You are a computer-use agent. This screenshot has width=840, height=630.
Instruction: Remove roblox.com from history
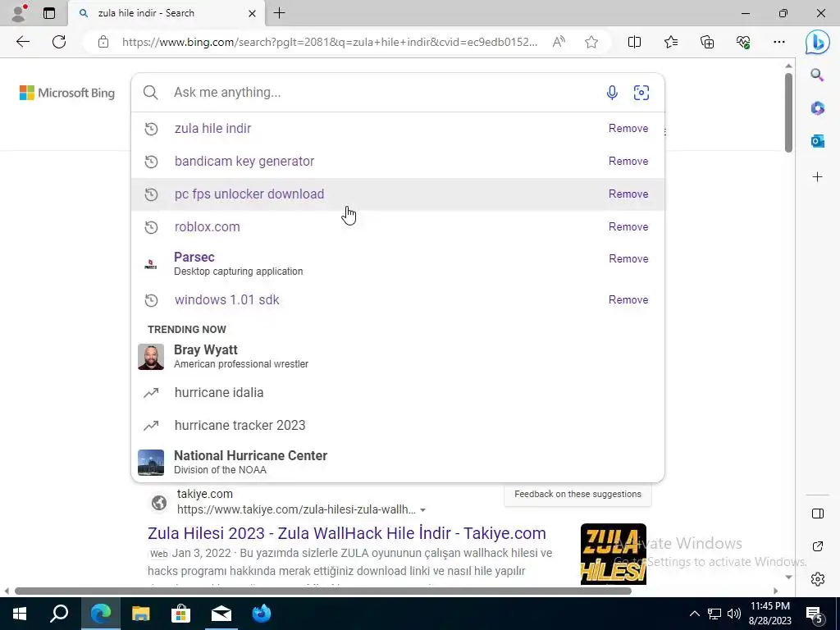(x=628, y=226)
